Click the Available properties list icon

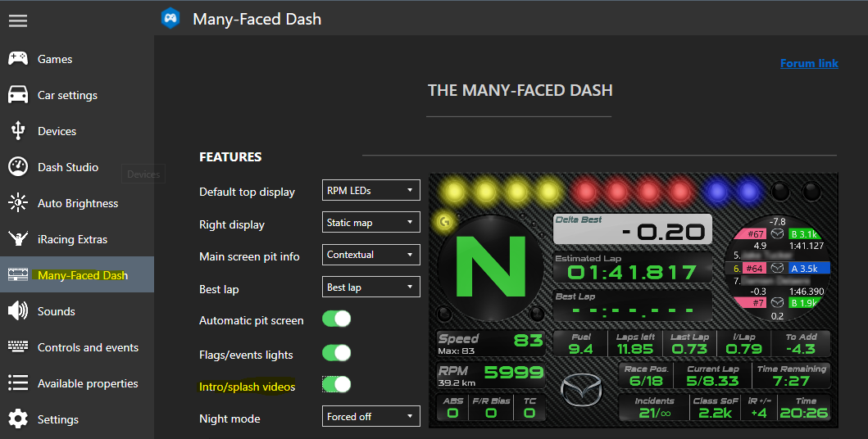pyautogui.click(x=18, y=382)
